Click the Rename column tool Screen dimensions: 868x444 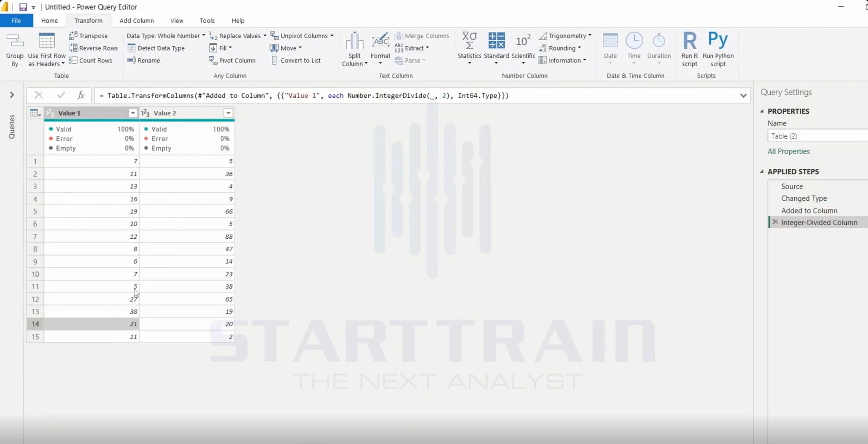click(x=144, y=60)
